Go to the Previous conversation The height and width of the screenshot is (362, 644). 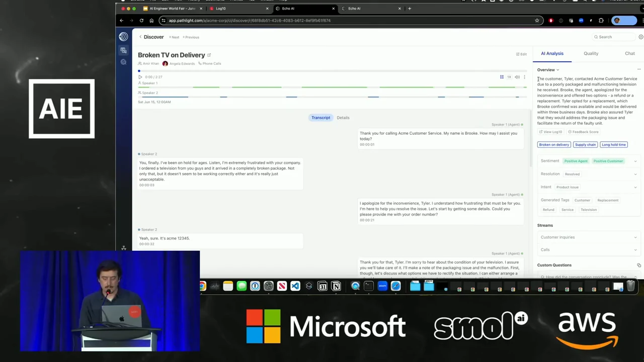191,37
